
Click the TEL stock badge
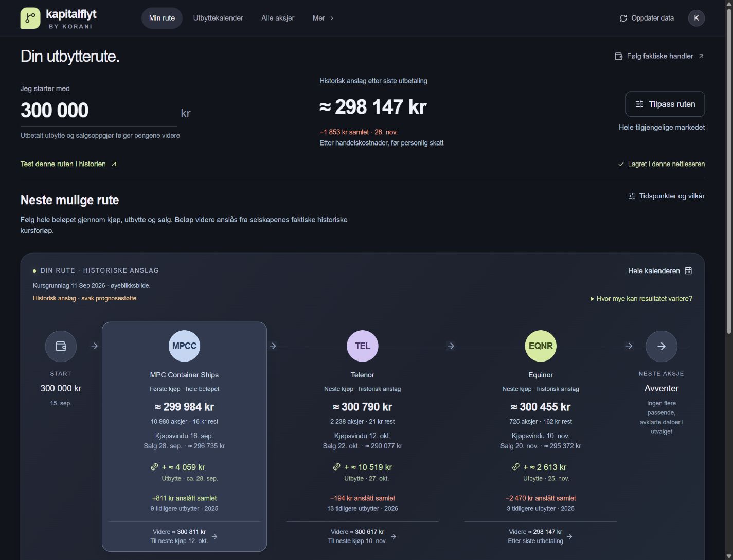[x=363, y=346]
